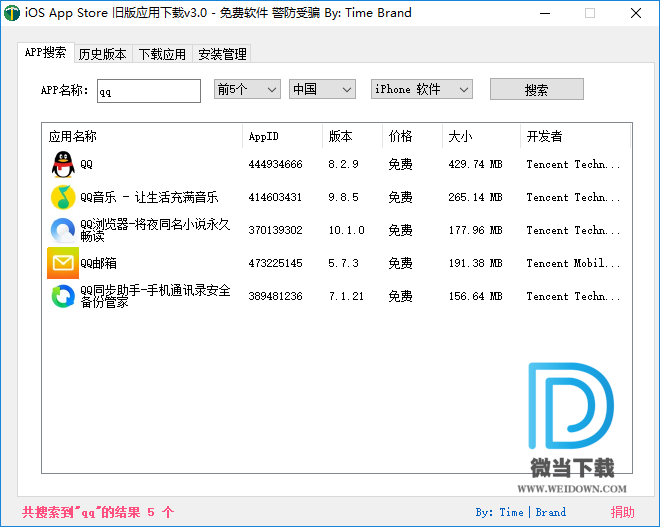
Task: Select the QQ同步助手 app name
Action: pos(155,296)
